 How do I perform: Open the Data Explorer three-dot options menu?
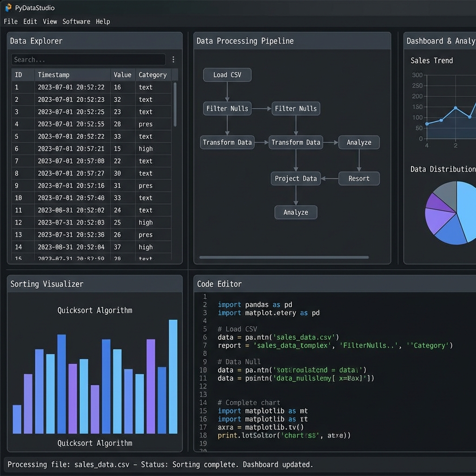173,59
